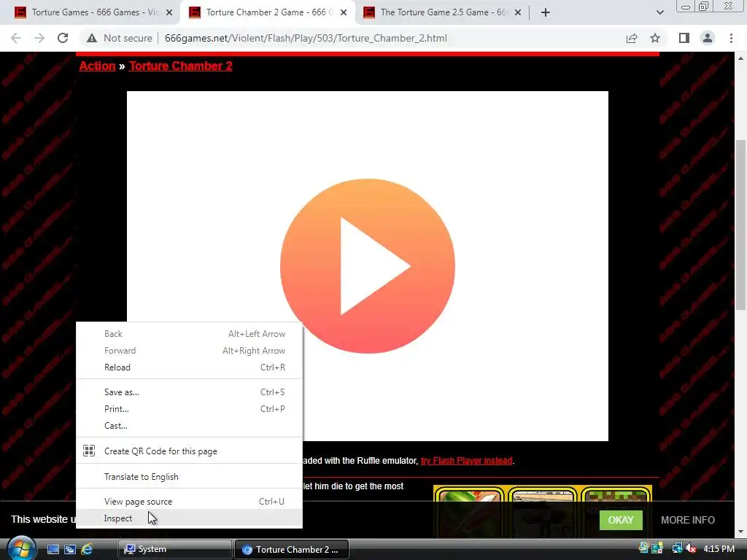This screenshot has width=747, height=560.
Task: Open Internet Explorer quick launch icon
Action: (87, 550)
